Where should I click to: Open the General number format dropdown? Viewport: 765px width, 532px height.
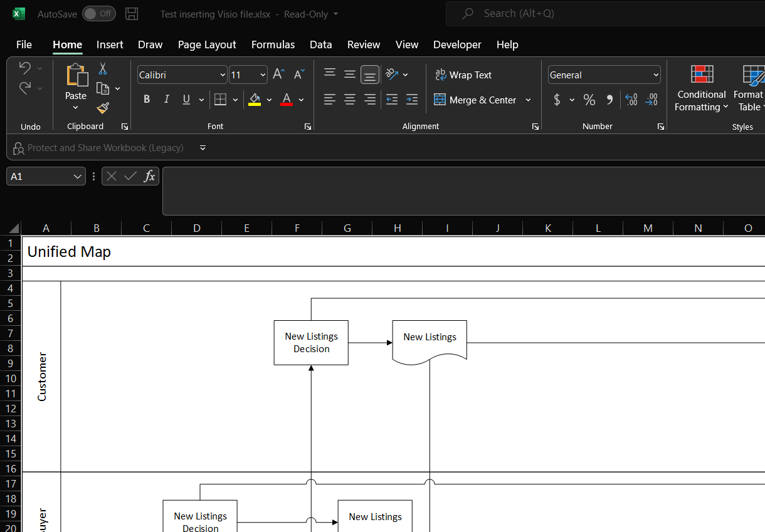[656, 75]
